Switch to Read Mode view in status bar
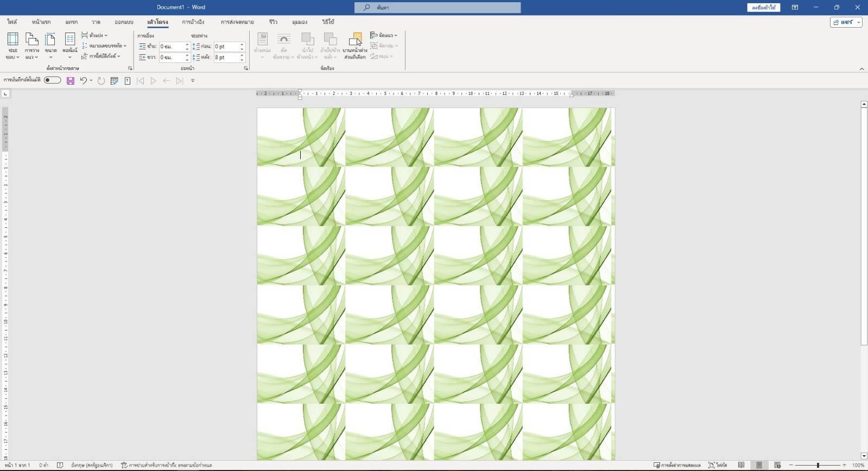 [x=741, y=465]
